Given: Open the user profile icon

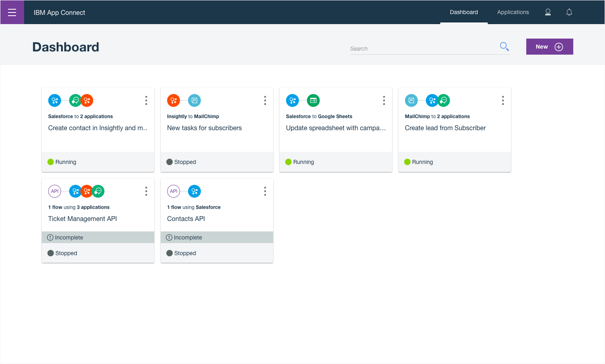Looking at the screenshot, I should coord(548,12).
